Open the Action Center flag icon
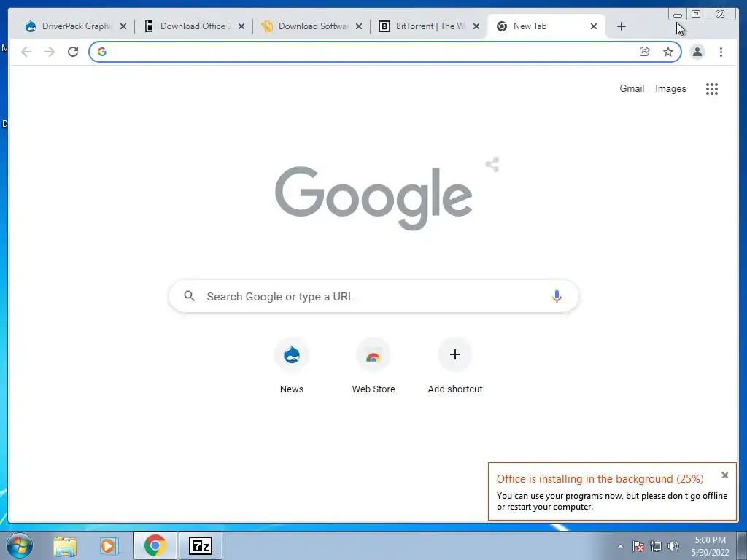This screenshot has width=747, height=560. click(x=638, y=546)
